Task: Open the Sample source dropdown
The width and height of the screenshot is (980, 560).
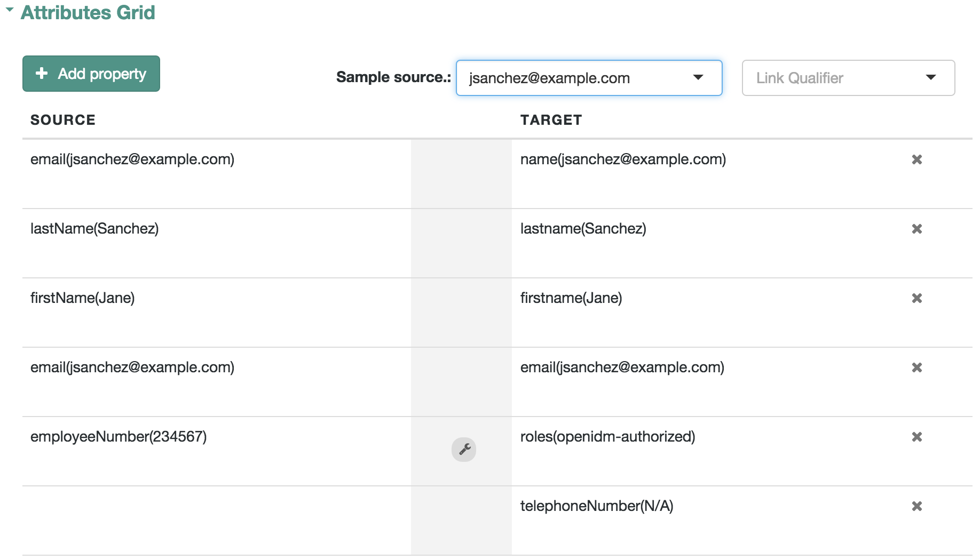Action: (589, 78)
